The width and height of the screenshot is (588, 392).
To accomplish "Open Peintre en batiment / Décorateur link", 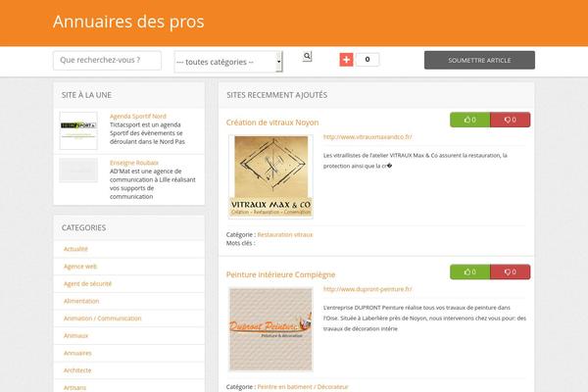I will (x=303, y=387).
